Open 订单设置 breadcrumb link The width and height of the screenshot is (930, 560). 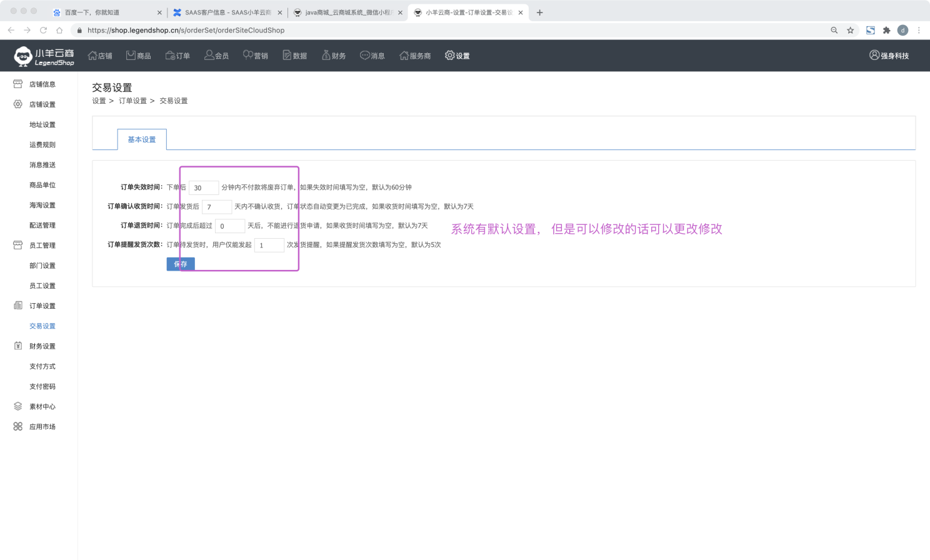click(x=132, y=101)
